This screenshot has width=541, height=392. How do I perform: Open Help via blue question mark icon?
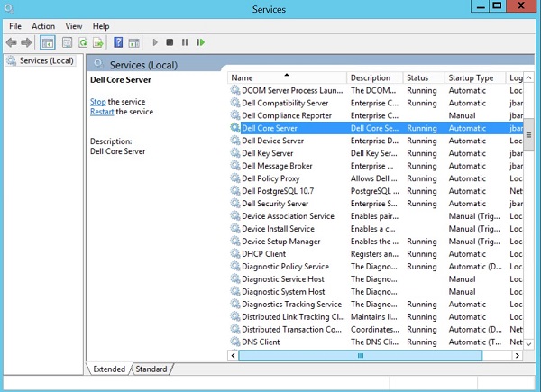118,42
